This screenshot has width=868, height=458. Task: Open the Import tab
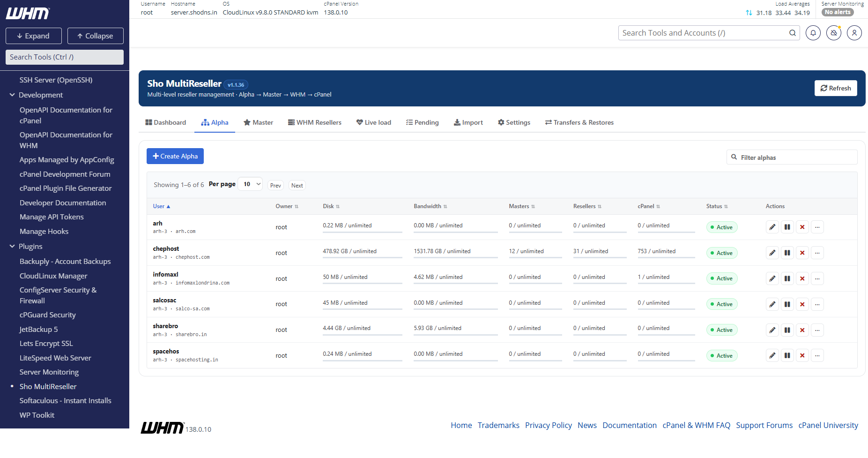pos(468,122)
